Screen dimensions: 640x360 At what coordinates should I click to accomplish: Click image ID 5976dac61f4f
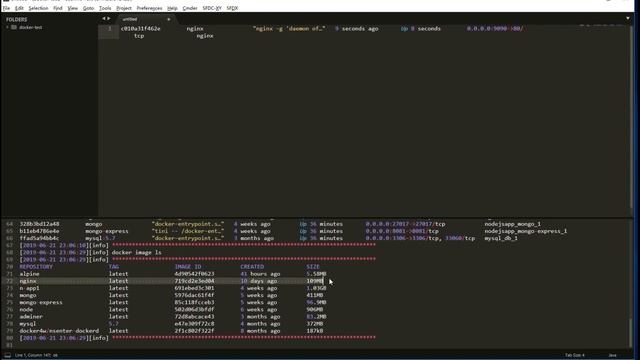click(194, 295)
